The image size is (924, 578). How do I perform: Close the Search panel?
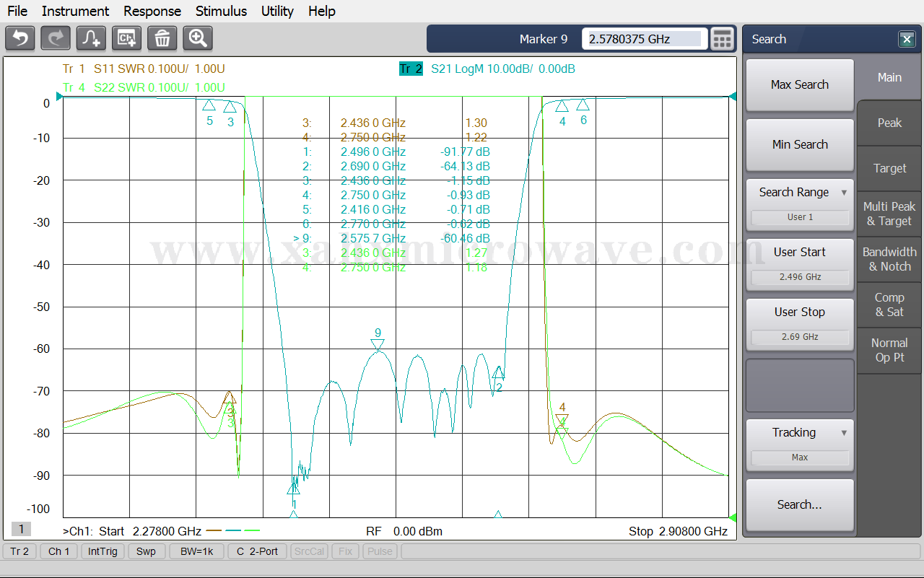pos(907,40)
